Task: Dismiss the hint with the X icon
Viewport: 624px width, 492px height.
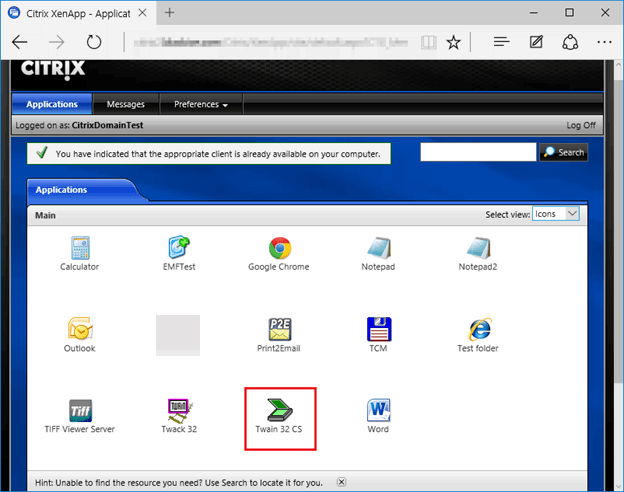Action: pyautogui.click(x=341, y=482)
